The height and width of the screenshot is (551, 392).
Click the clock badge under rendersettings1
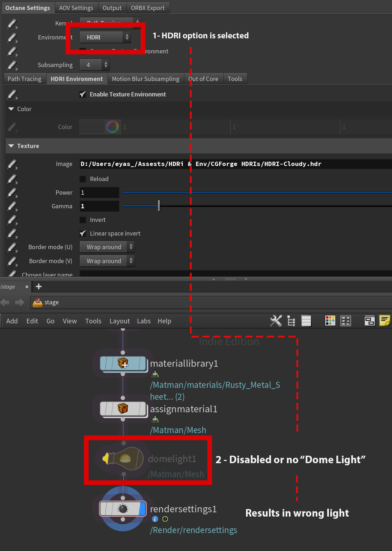pos(165,519)
